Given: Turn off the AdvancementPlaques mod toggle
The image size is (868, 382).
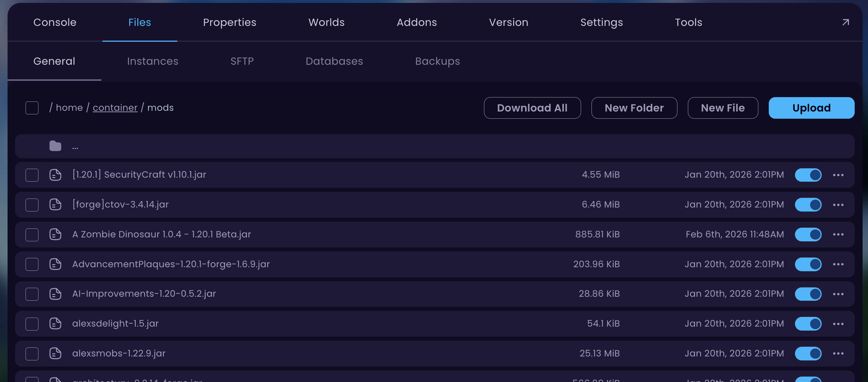Looking at the screenshot, I should click(808, 264).
